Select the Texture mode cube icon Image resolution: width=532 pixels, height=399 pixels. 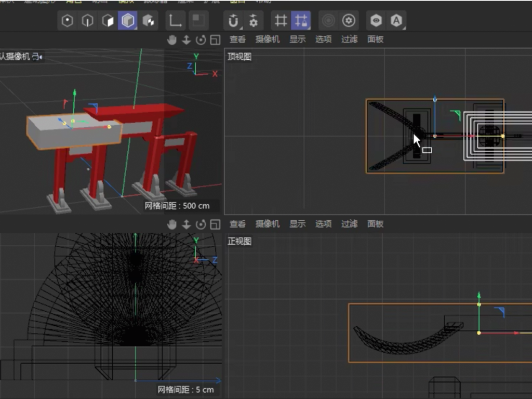point(148,21)
